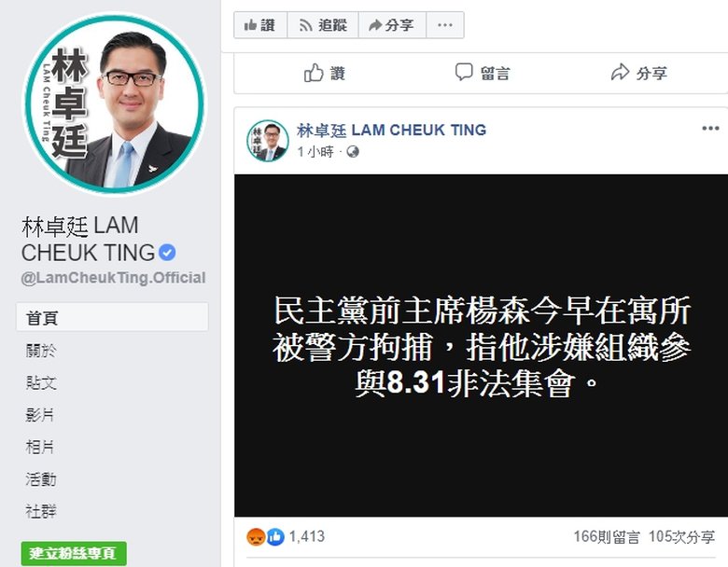Click the blue like reaction icon

(275, 537)
